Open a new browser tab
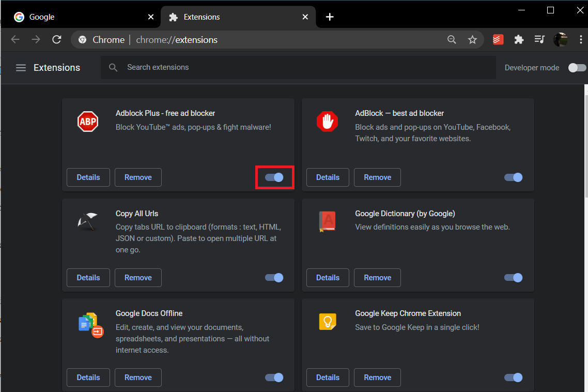Image resolution: width=588 pixels, height=392 pixels. (330, 17)
